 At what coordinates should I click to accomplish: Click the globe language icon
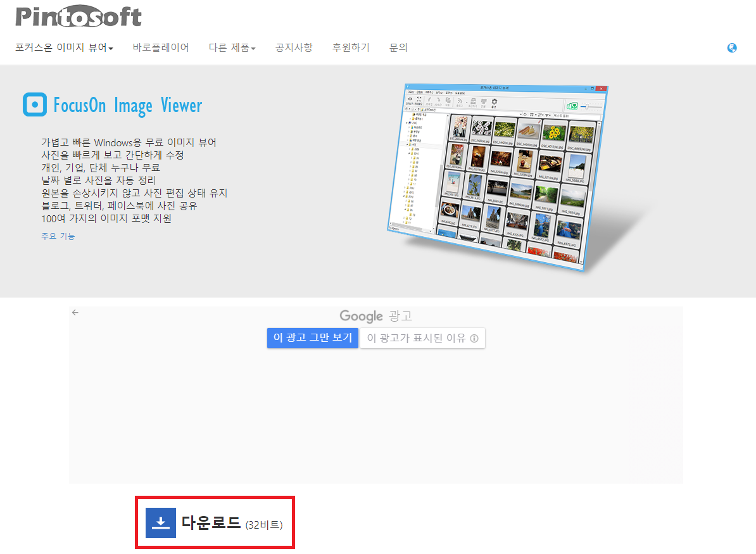click(x=731, y=47)
